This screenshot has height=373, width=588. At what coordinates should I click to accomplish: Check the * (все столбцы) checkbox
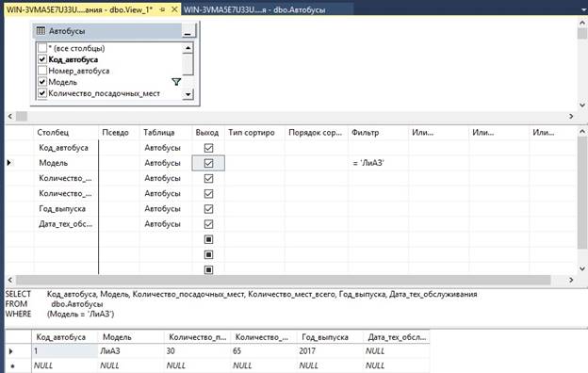[42, 48]
